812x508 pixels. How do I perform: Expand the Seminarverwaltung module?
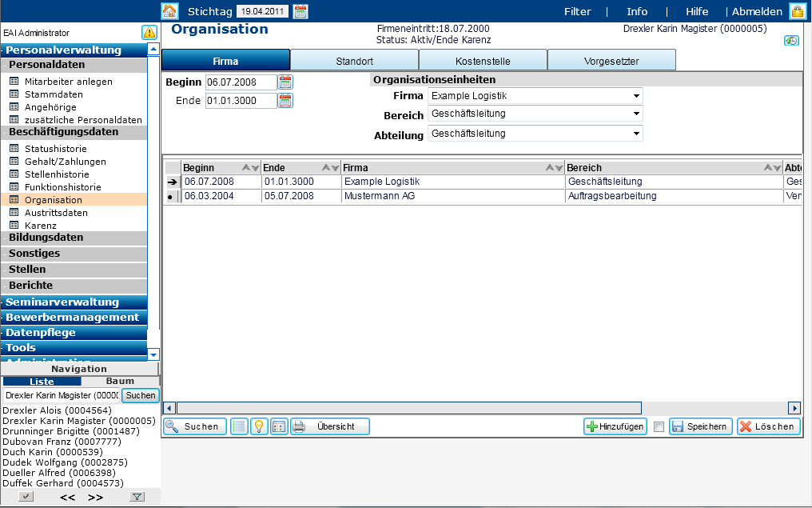74,302
